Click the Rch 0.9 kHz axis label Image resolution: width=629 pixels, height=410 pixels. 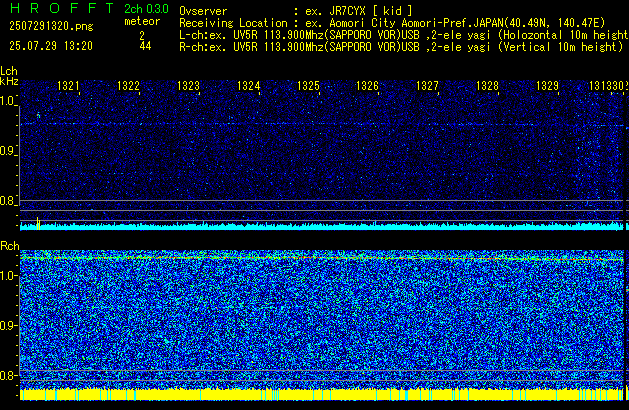(8, 325)
